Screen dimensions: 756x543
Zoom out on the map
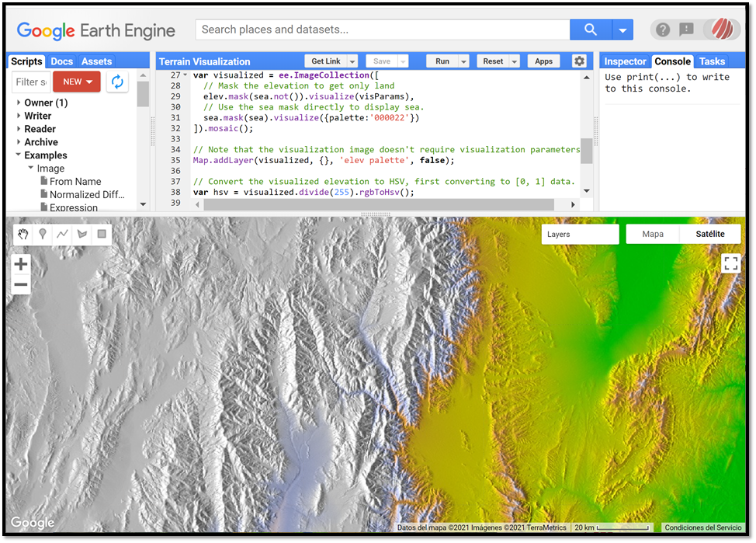click(21, 284)
